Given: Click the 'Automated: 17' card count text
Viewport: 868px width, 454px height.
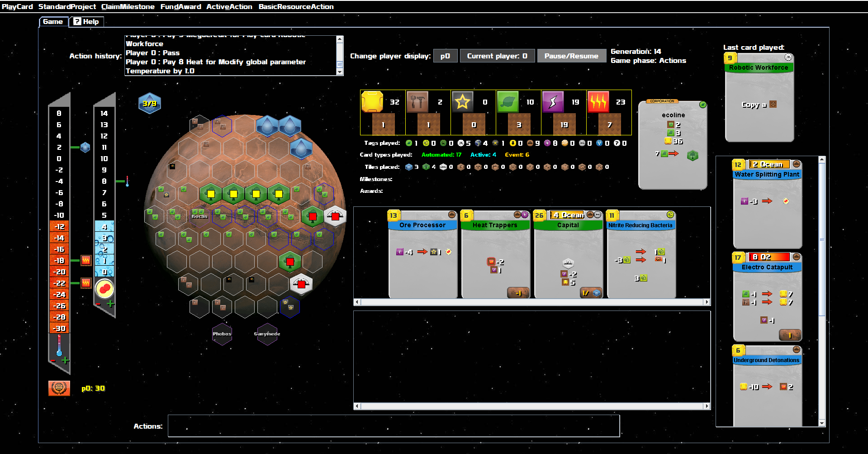Looking at the screenshot, I should click(x=441, y=155).
